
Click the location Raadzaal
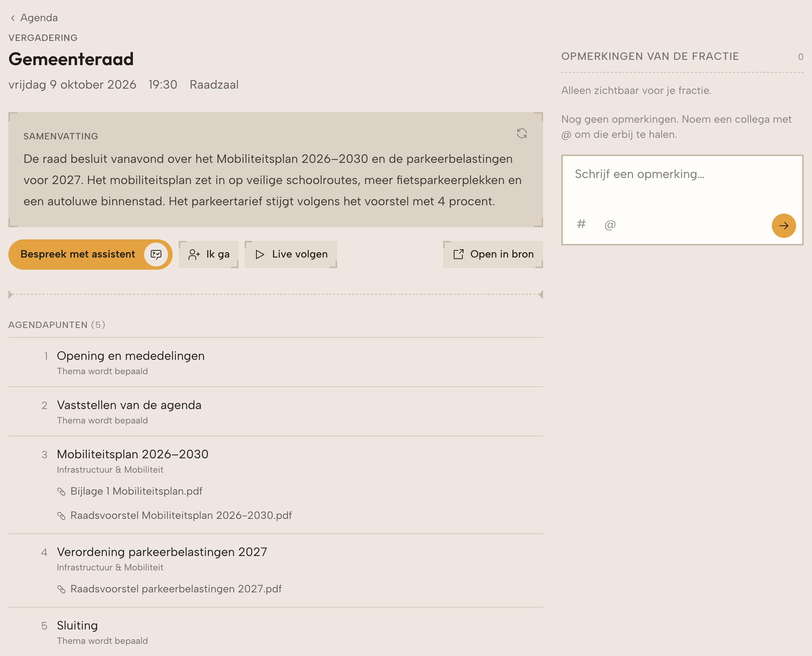tap(214, 84)
